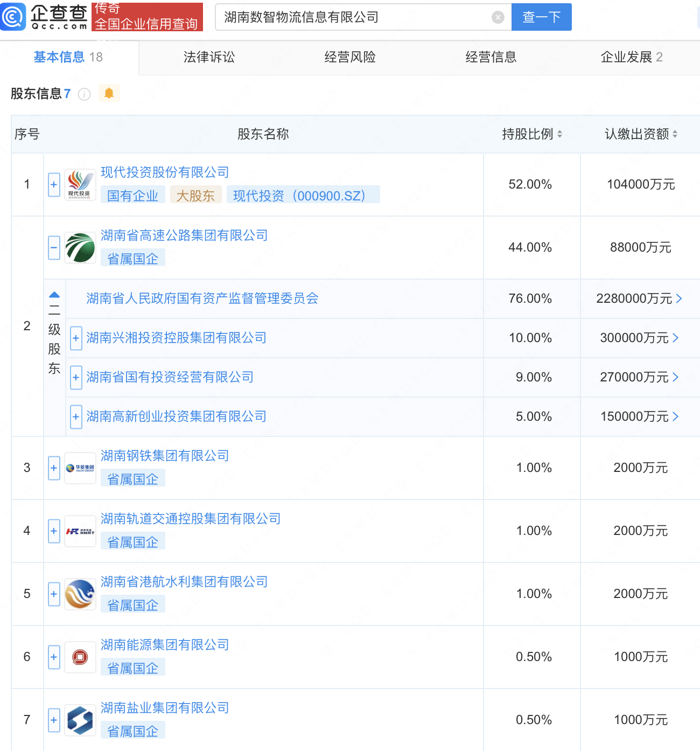Open 湖南轨道交通控股集团有限公司 link

191,519
